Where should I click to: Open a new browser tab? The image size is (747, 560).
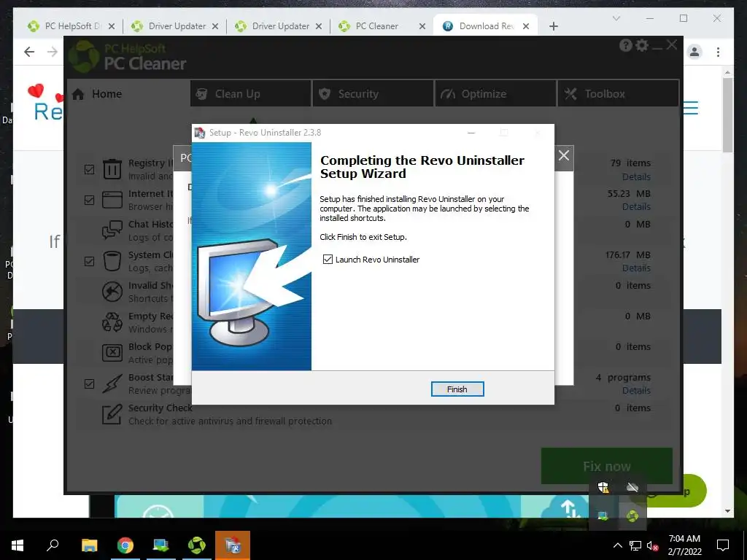click(x=553, y=26)
